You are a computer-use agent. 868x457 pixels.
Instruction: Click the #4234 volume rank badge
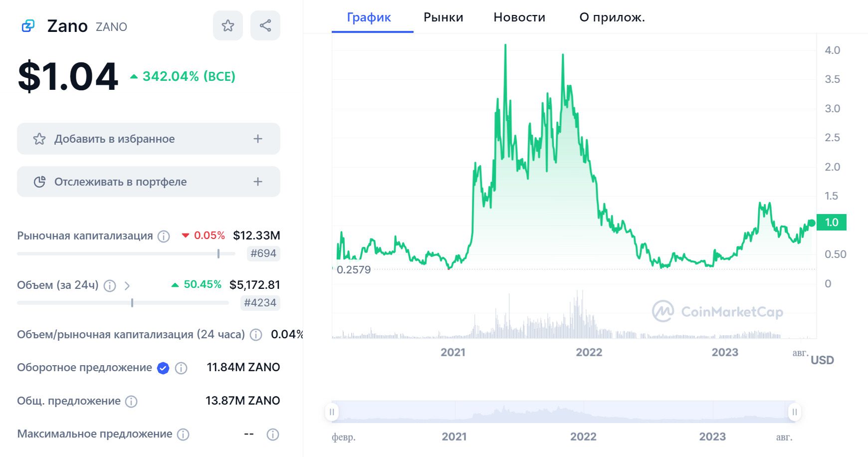(260, 303)
